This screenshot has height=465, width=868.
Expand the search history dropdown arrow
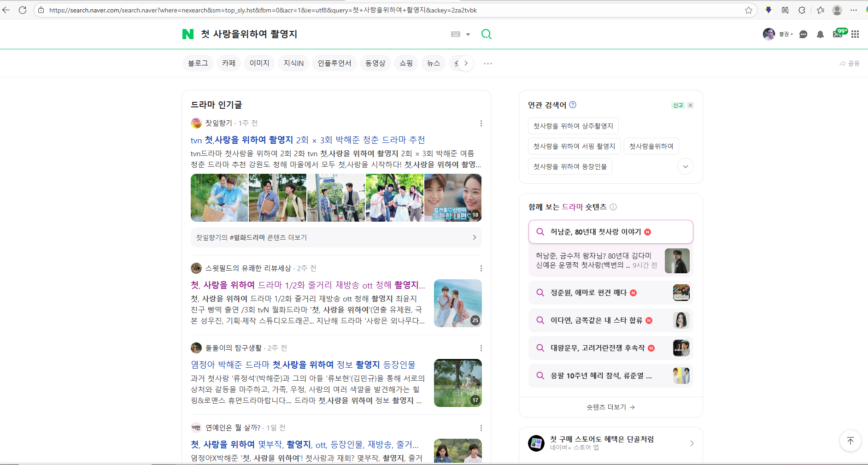(x=468, y=34)
